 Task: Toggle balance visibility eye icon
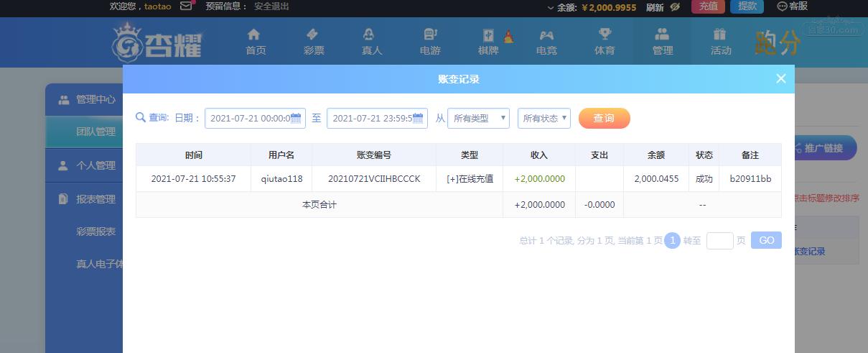point(675,7)
